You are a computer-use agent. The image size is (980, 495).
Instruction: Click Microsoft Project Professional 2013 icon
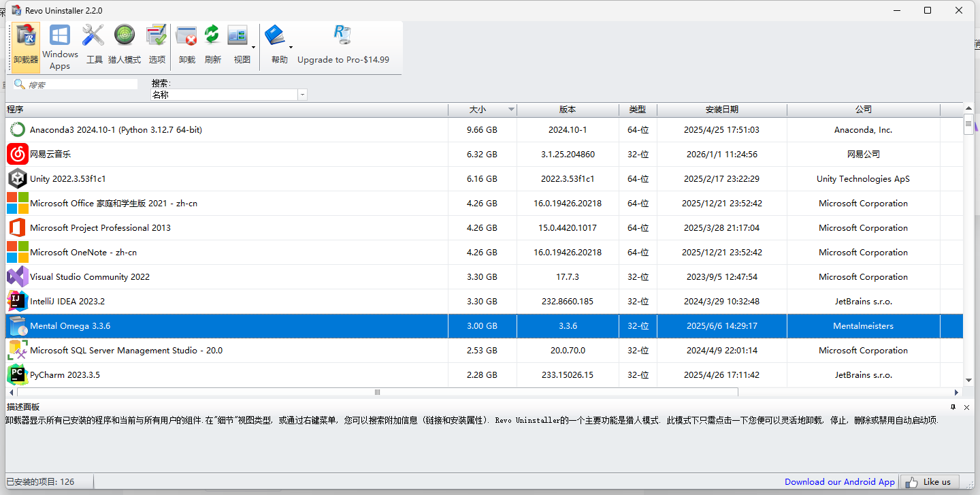point(18,227)
